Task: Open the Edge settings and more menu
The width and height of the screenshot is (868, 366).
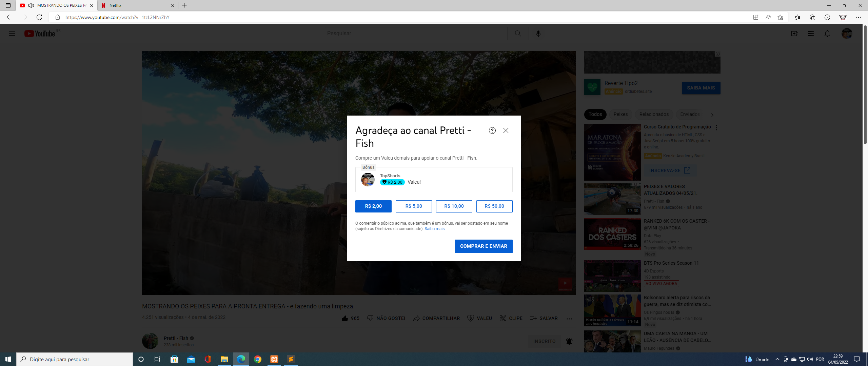Action: pyautogui.click(x=858, y=17)
